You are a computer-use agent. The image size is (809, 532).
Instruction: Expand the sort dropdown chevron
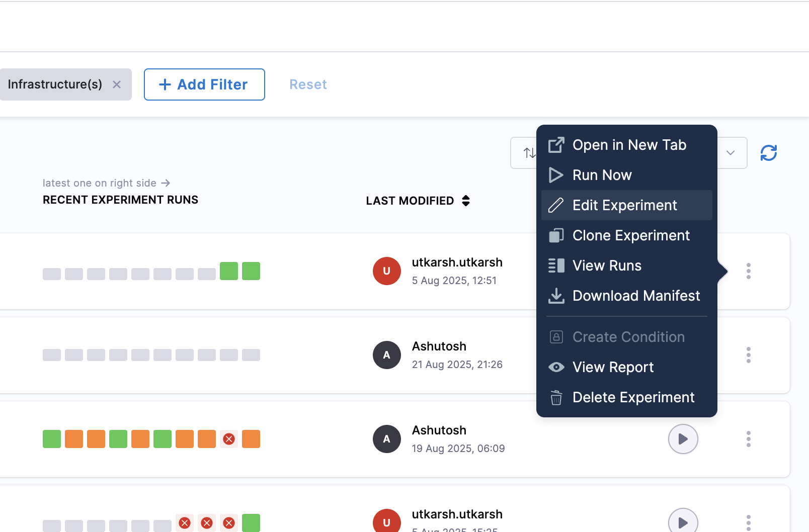click(x=731, y=153)
